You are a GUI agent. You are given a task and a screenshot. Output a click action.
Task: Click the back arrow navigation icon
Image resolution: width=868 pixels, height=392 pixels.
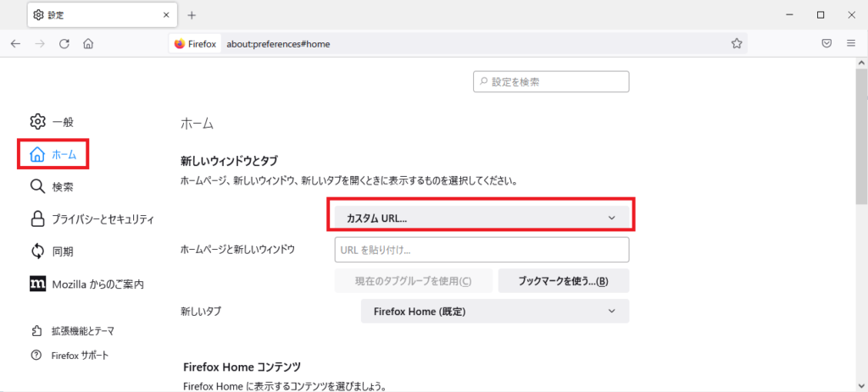click(15, 44)
